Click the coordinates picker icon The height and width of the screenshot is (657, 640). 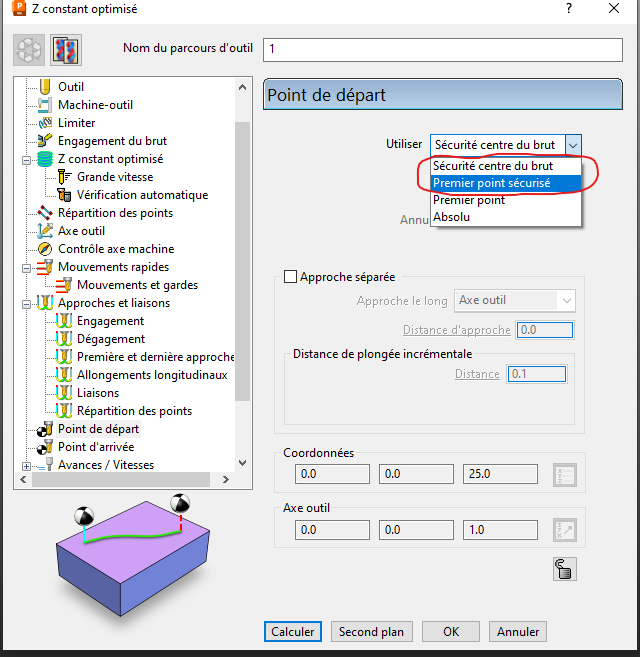coord(565,474)
